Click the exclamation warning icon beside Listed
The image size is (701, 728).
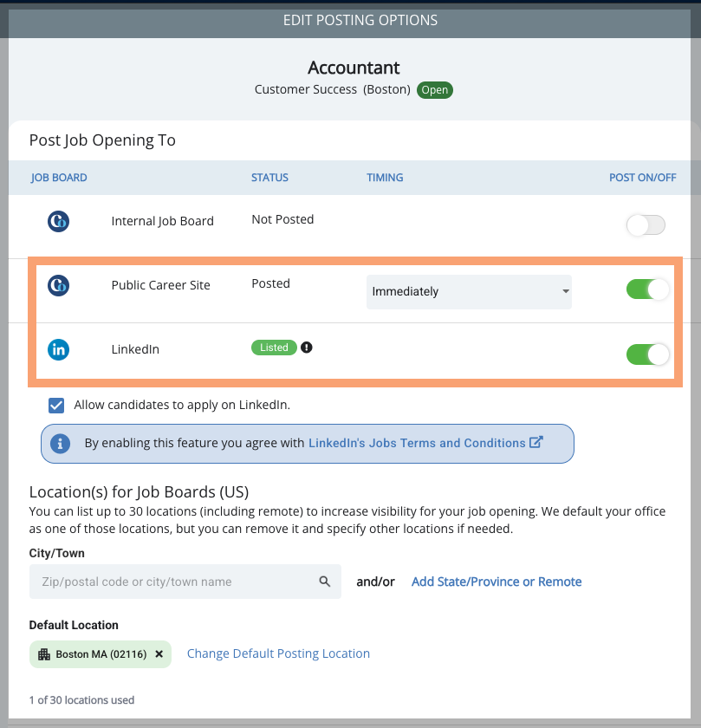click(x=307, y=348)
